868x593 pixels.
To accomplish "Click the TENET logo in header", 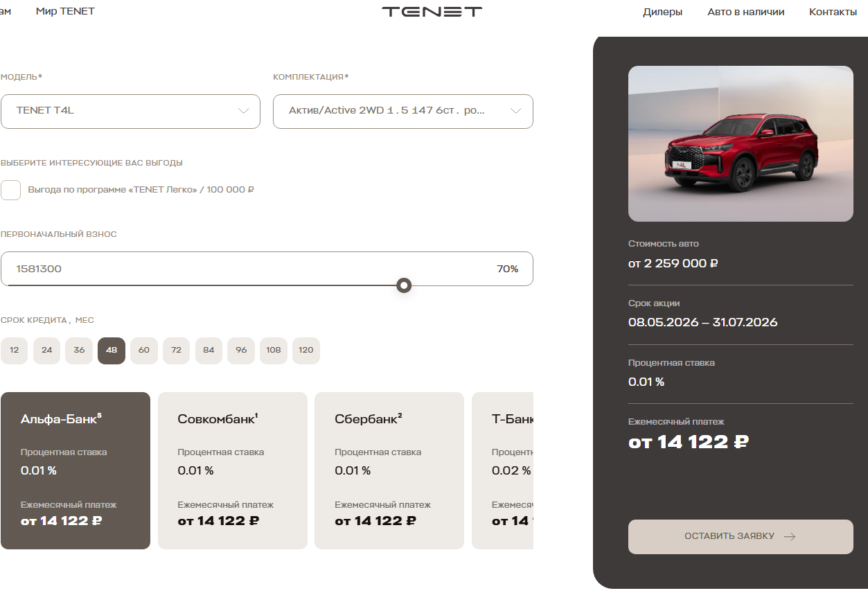I will coord(432,11).
